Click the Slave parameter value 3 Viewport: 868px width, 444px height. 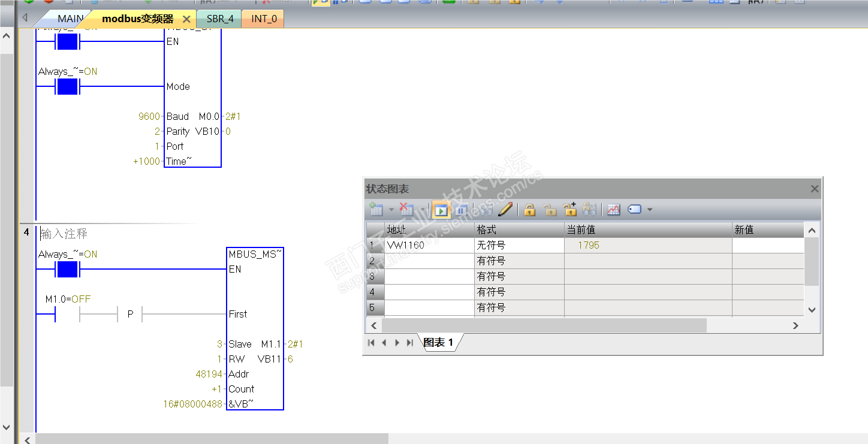coord(219,344)
